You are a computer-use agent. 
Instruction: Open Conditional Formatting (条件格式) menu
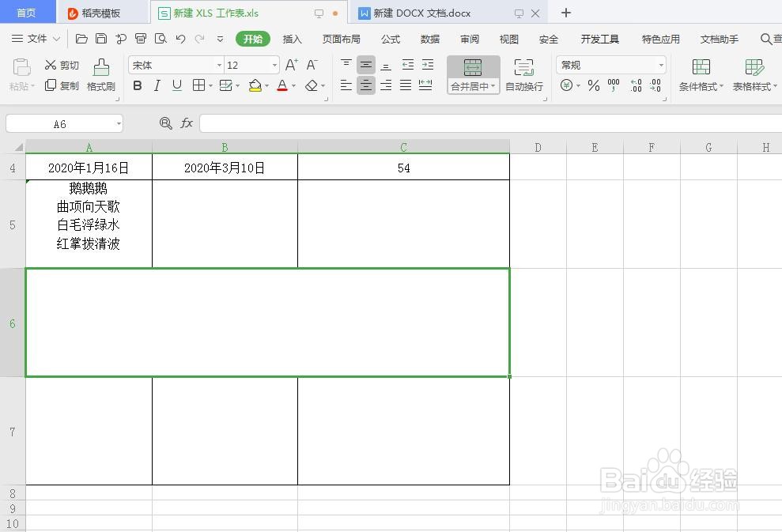(701, 75)
